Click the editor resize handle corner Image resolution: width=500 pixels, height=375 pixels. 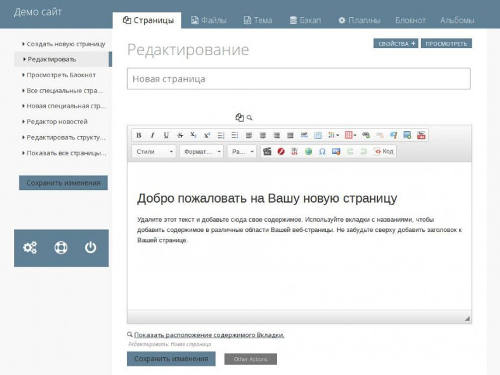coord(467,319)
